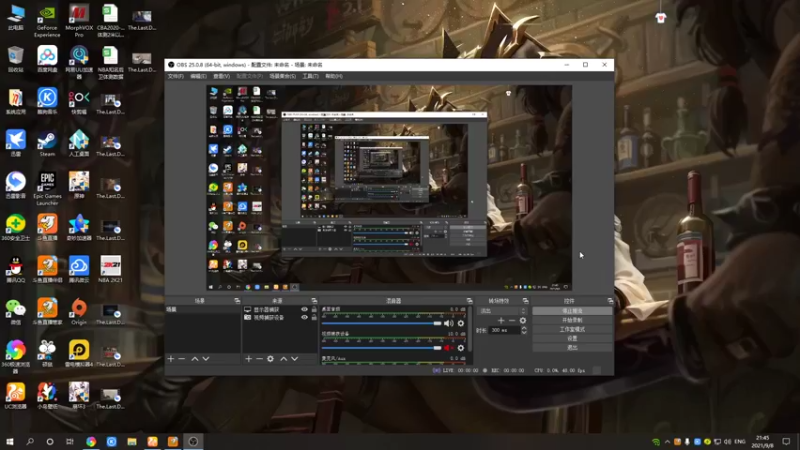Screen dimensions: 800x450
Task: Click OBS Studio icon in the taskbar
Action: coord(193,442)
